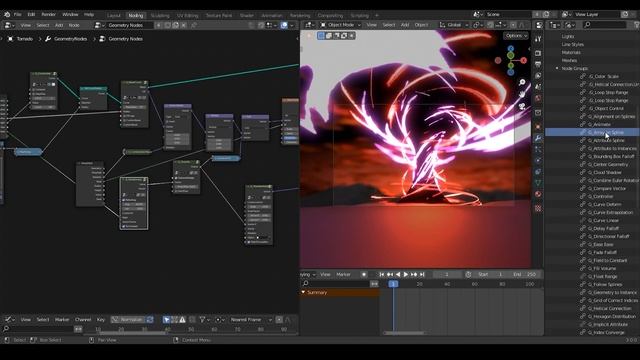
Task: Collapse the Node Groups tree entry
Action: click(557, 69)
